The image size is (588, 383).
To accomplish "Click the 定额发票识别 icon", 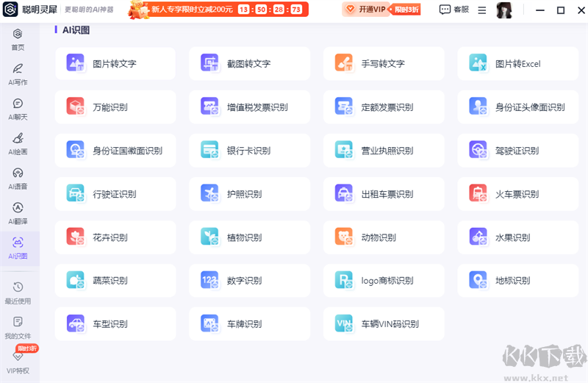I will click(x=344, y=107).
